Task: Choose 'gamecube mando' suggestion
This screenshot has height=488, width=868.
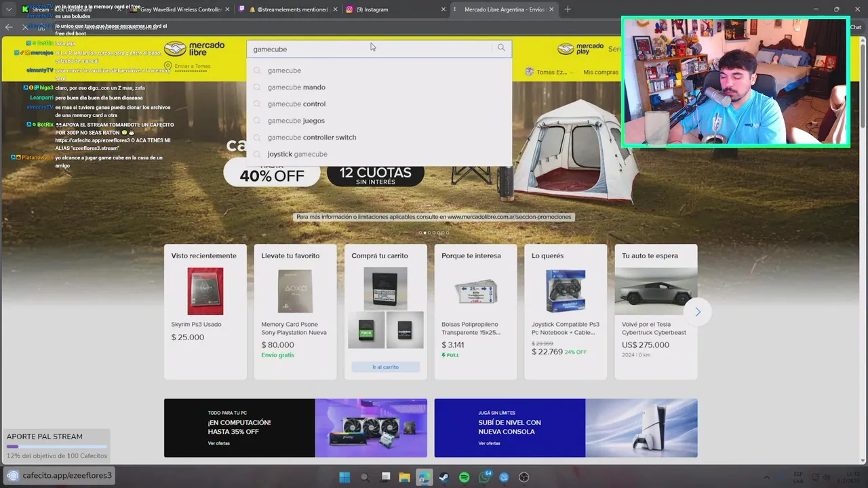Action: (379, 87)
